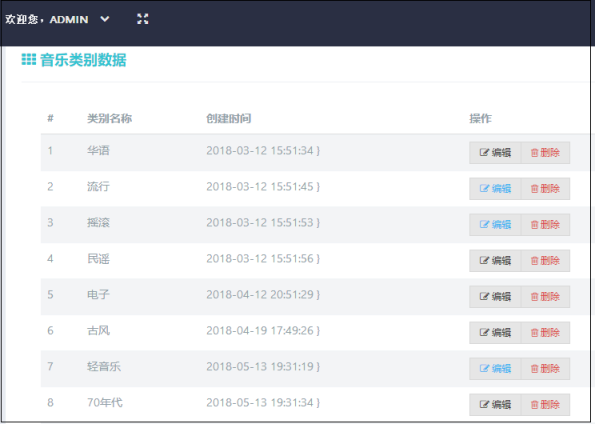Delete the 摇滚 category

click(545, 225)
